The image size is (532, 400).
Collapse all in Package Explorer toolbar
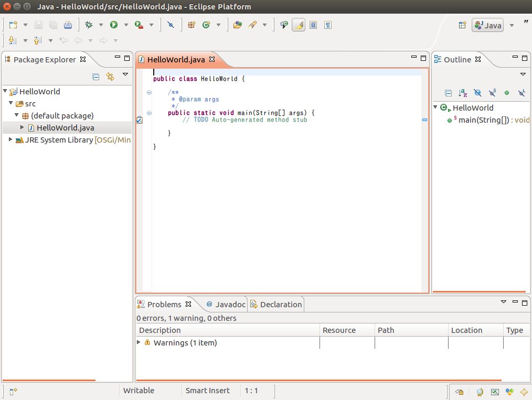(x=96, y=77)
